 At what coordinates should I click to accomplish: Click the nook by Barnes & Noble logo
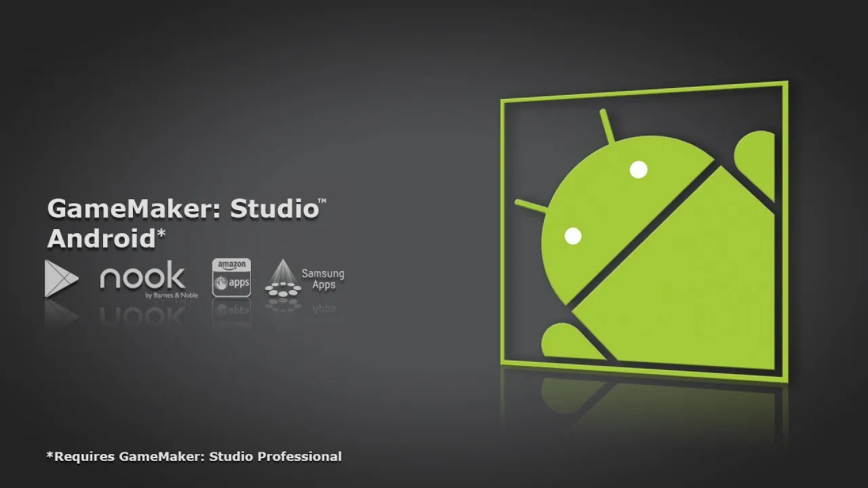coord(149,279)
